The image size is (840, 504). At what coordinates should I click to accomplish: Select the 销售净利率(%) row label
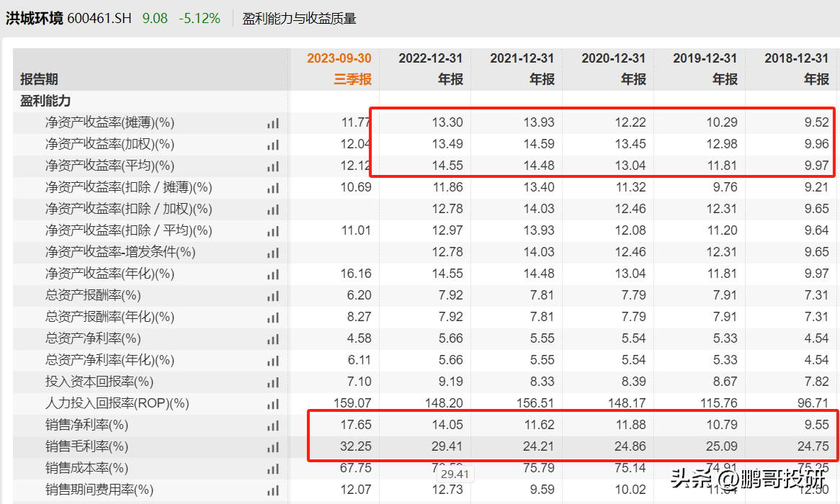point(86,425)
